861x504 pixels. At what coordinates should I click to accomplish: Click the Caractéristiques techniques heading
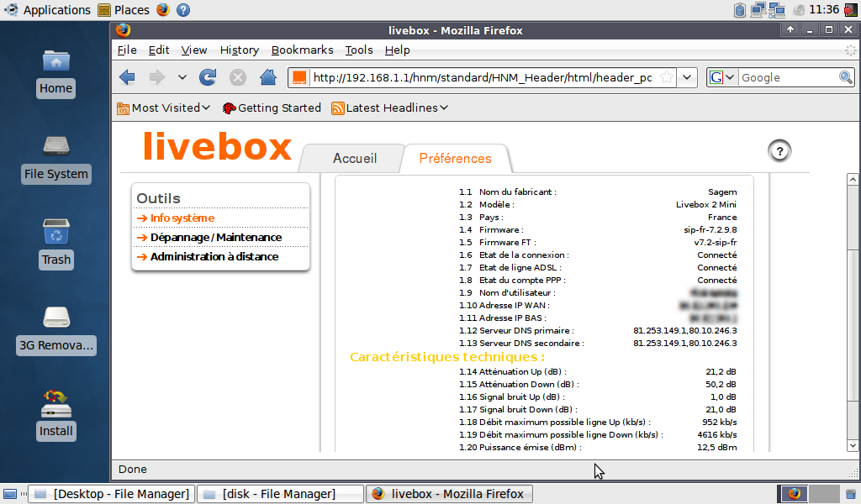pos(447,357)
